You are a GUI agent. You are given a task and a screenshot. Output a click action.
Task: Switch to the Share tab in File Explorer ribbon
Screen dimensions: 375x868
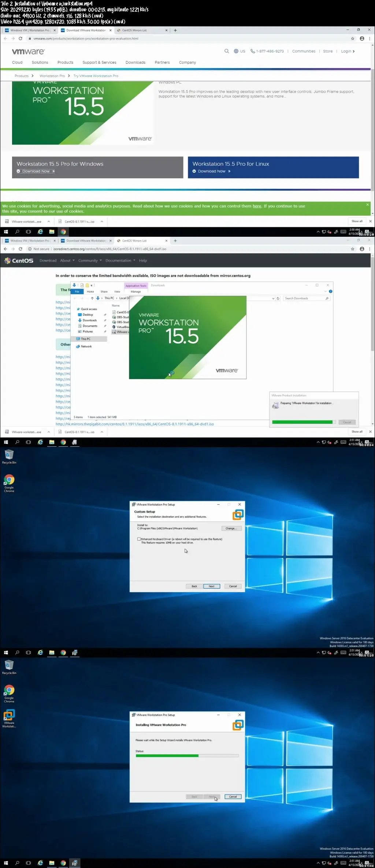[x=104, y=292]
